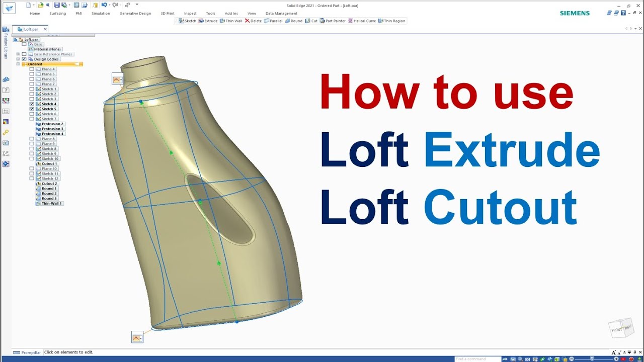Click the blue blocks icon in sidebar
Screen dimensions: 644x362
[6, 79]
